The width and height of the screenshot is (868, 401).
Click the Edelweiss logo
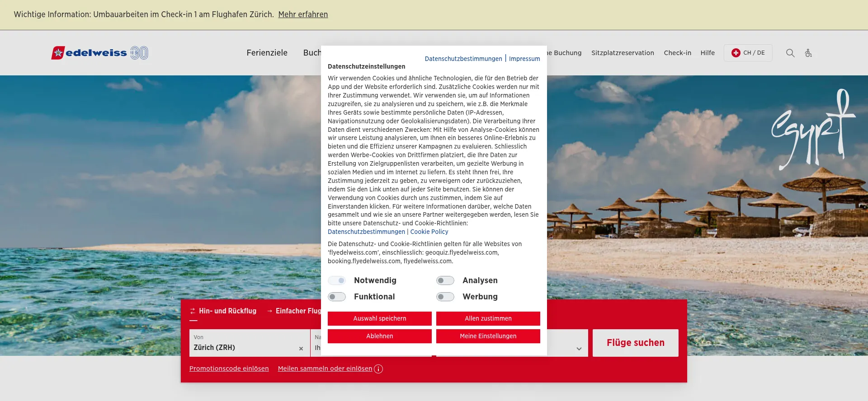pos(99,53)
